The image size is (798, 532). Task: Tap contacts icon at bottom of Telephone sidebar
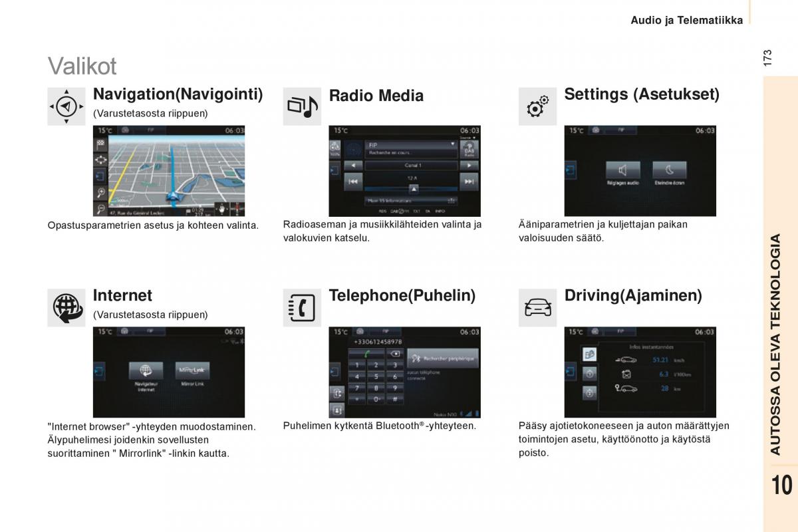pyautogui.click(x=336, y=410)
